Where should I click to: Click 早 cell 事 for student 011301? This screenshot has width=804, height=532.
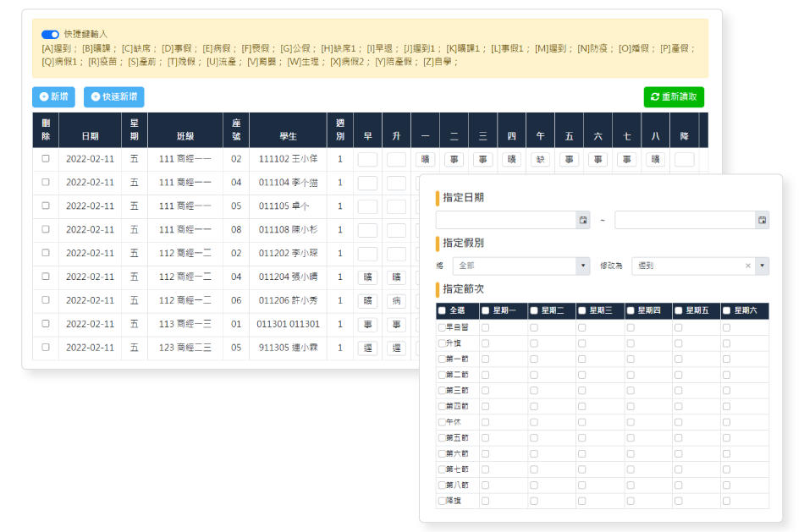point(367,325)
